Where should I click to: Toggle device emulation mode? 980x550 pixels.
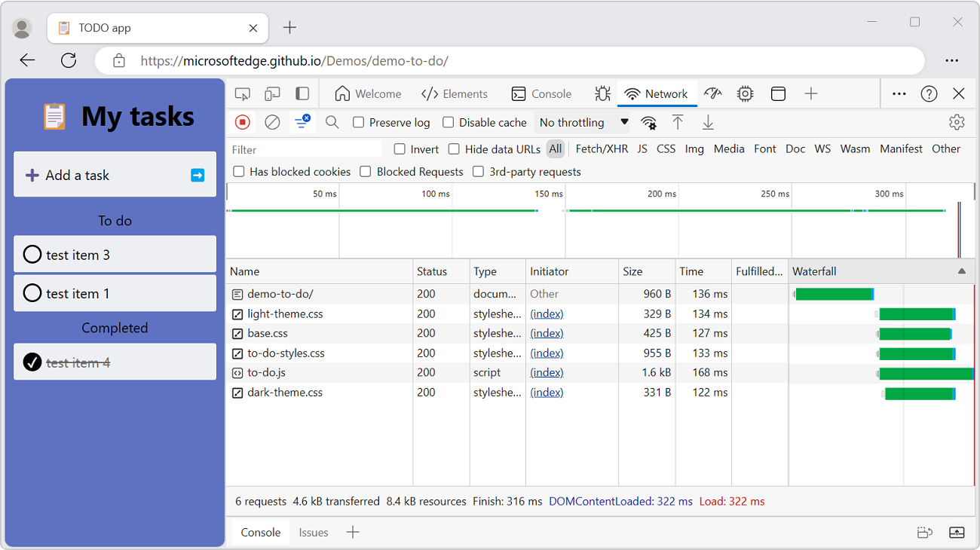272,93
